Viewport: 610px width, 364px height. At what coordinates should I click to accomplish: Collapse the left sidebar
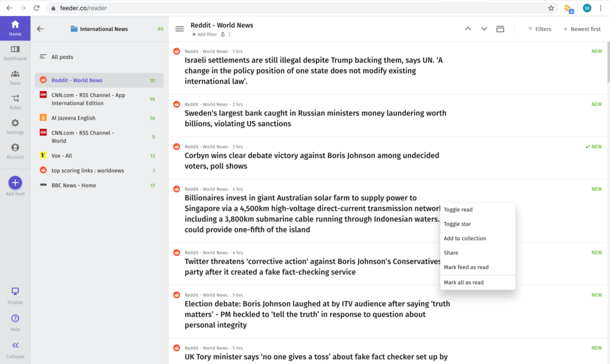pos(15,350)
